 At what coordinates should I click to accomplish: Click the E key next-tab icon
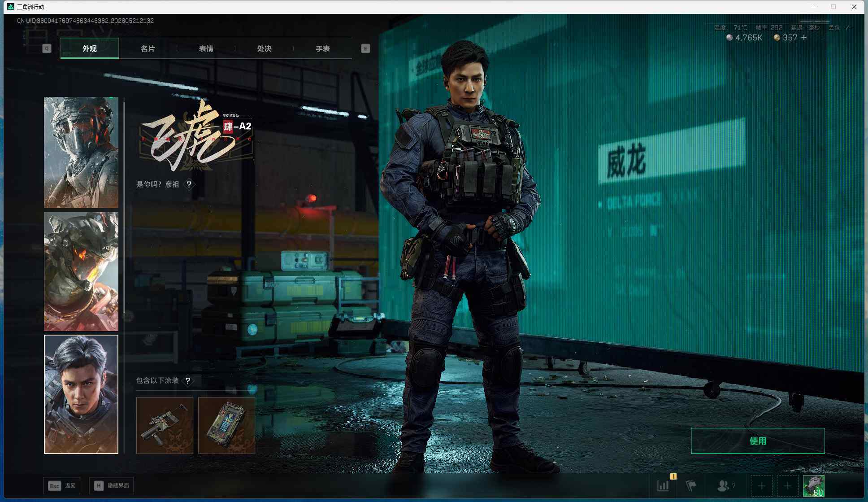[365, 48]
